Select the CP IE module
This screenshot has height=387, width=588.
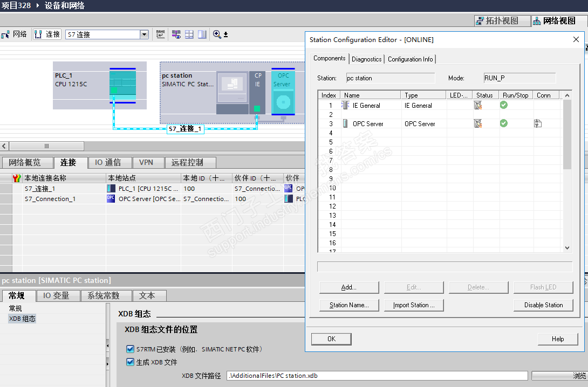257,93
